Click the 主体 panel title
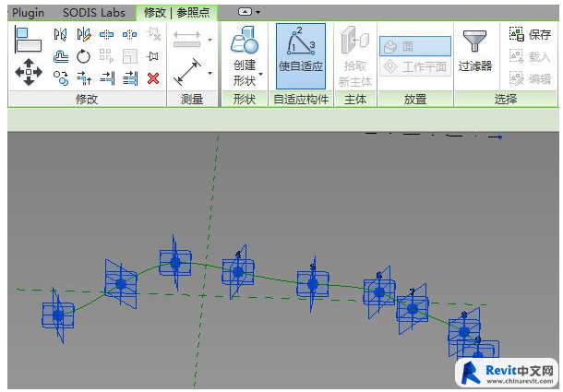This screenshot has width=563, height=392. 355,99
